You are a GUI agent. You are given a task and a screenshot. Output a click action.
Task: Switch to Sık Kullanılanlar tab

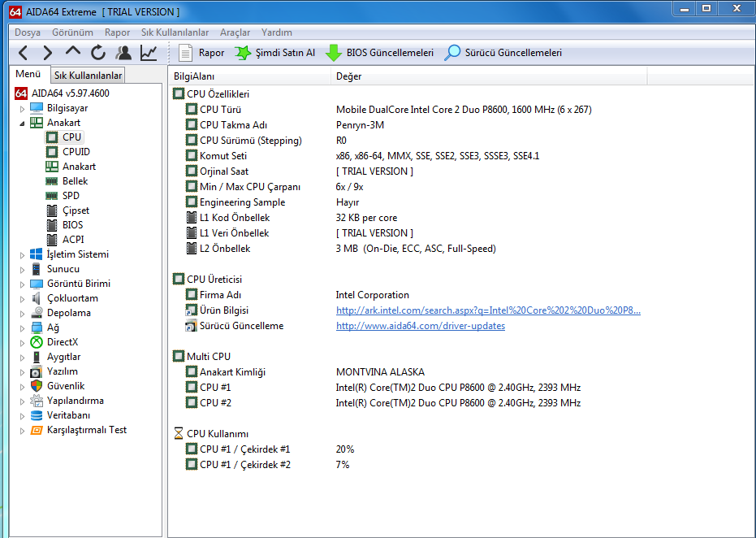88,76
